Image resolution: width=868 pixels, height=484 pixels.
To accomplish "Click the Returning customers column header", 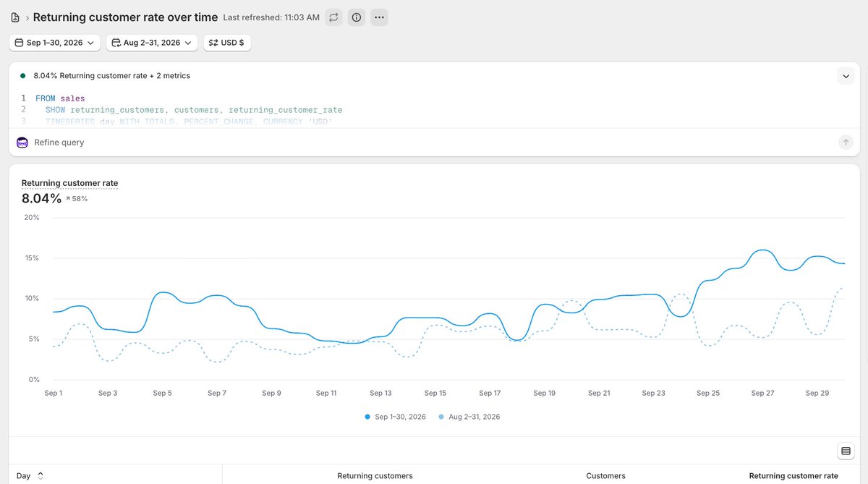I will pos(375,475).
